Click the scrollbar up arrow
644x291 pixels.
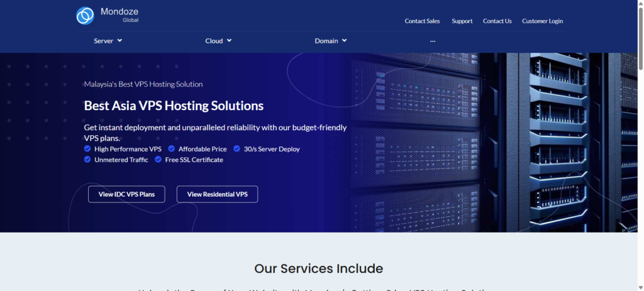click(x=640, y=3)
